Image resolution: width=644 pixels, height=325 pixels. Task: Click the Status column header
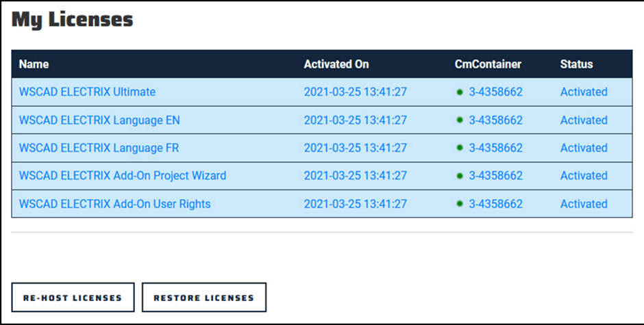pyautogui.click(x=577, y=64)
